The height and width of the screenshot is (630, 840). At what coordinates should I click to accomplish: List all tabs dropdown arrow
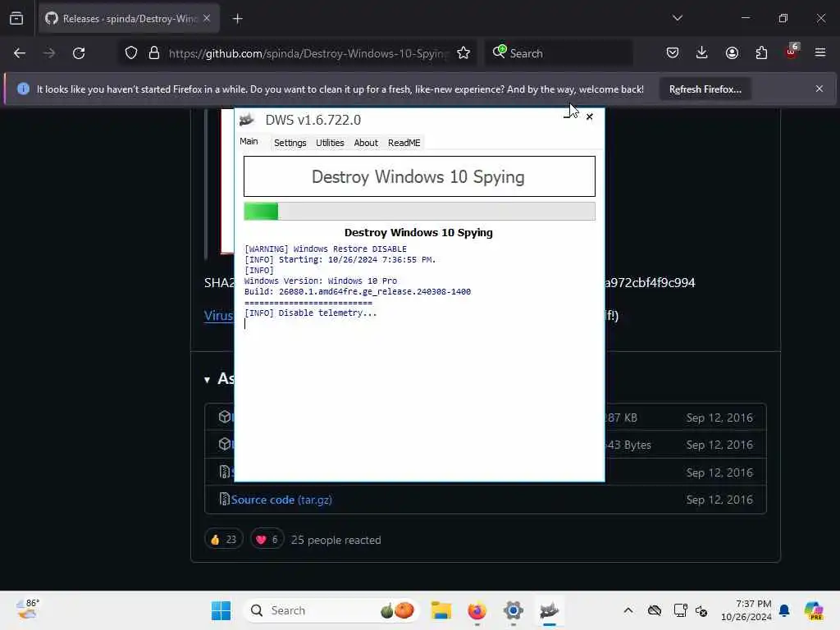click(677, 18)
